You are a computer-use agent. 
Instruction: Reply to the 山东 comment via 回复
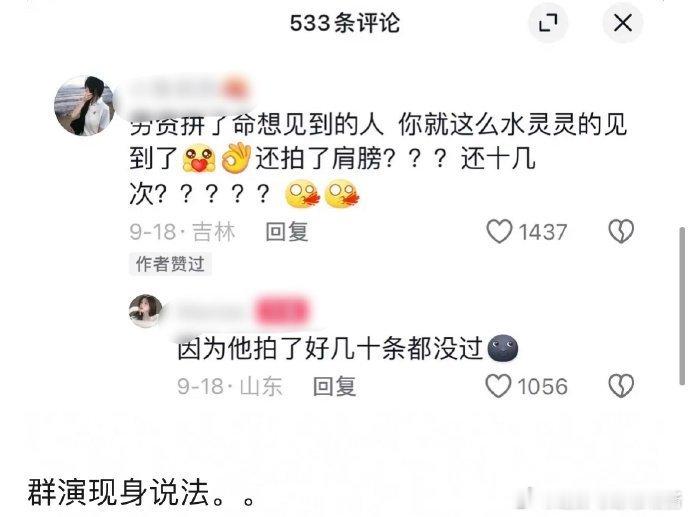pos(334,386)
